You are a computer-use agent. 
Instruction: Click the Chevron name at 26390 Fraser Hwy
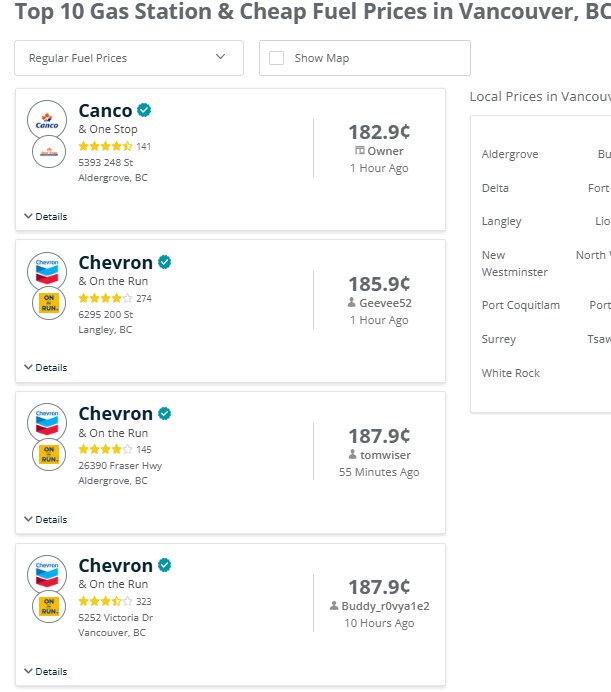point(115,414)
